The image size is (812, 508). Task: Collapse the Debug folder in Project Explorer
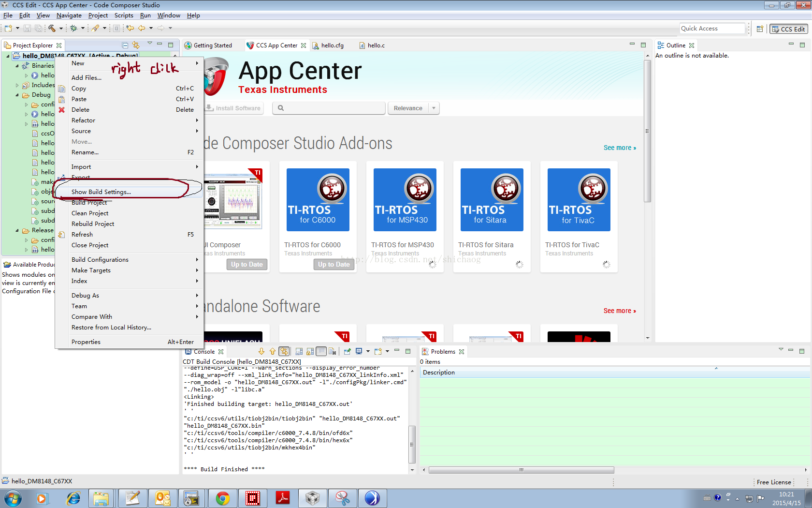coord(17,95)
